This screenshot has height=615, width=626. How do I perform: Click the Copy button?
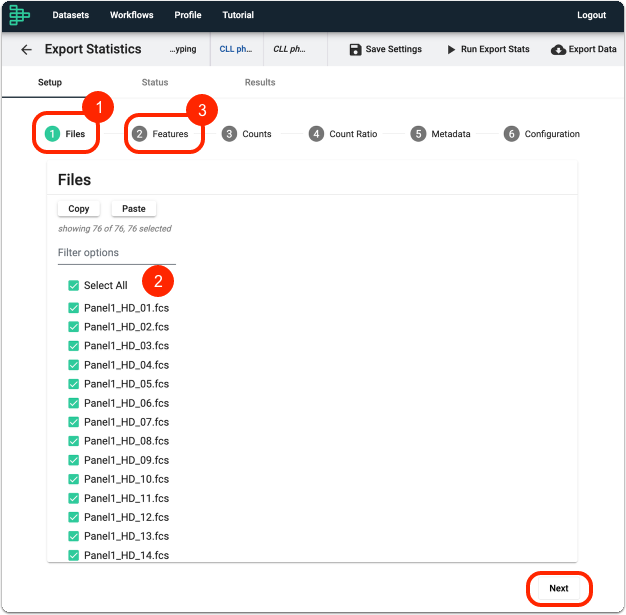tap(79, 209)
